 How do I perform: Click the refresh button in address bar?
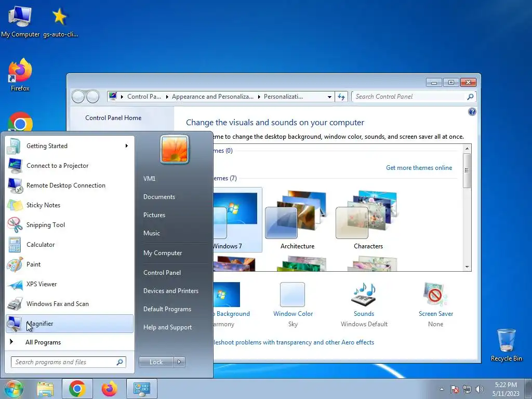tap(341, 97)
